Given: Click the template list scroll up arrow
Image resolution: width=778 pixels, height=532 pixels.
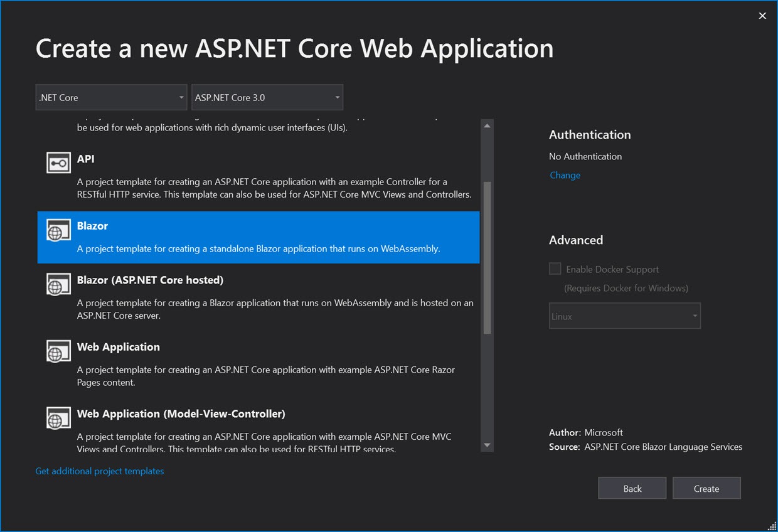Looking at the screenshot, I should [488, 126].
